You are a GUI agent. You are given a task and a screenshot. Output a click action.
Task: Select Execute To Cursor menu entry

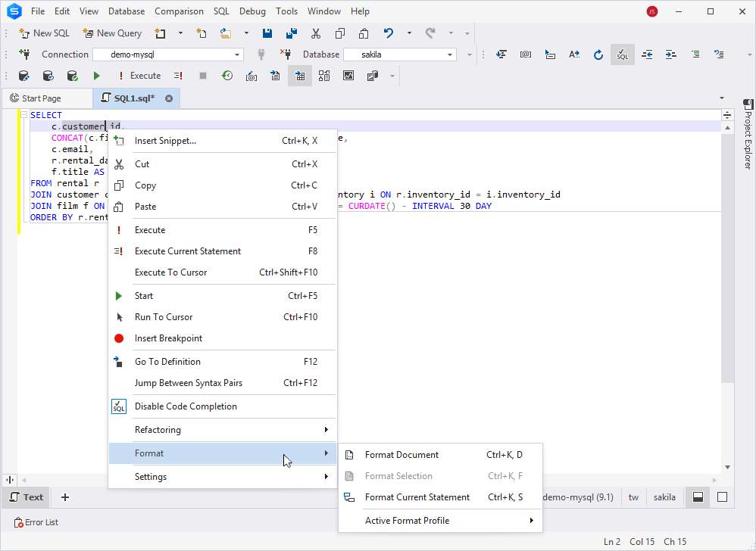pos(222,272)
